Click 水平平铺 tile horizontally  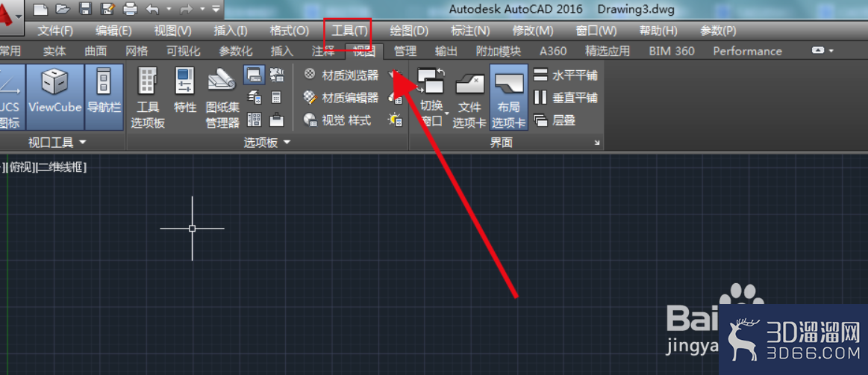click(566, 75)
